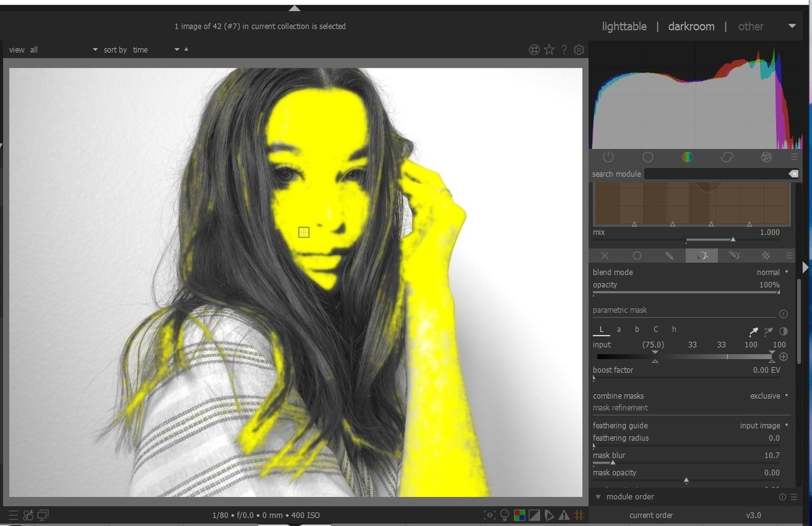Select the color modules group icon

click(x=687, y=157)
